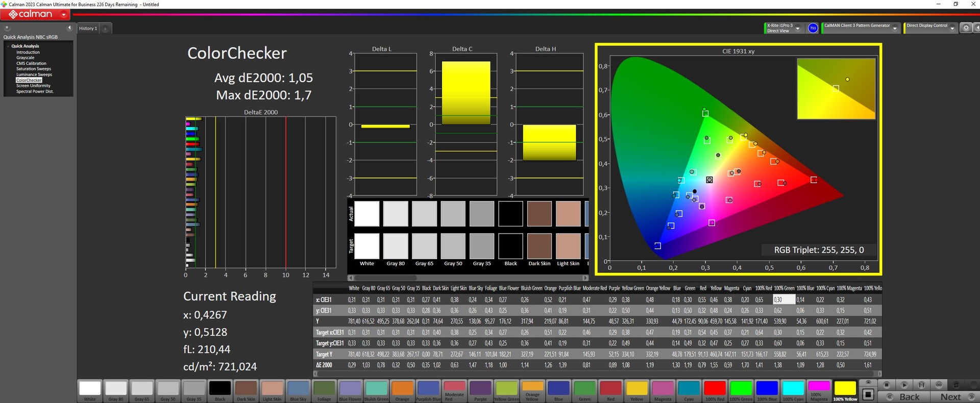The width and height of the screenshot is (980, 403).
Task: Open the Calman logo menu dropdown
Action: [64, 15]
